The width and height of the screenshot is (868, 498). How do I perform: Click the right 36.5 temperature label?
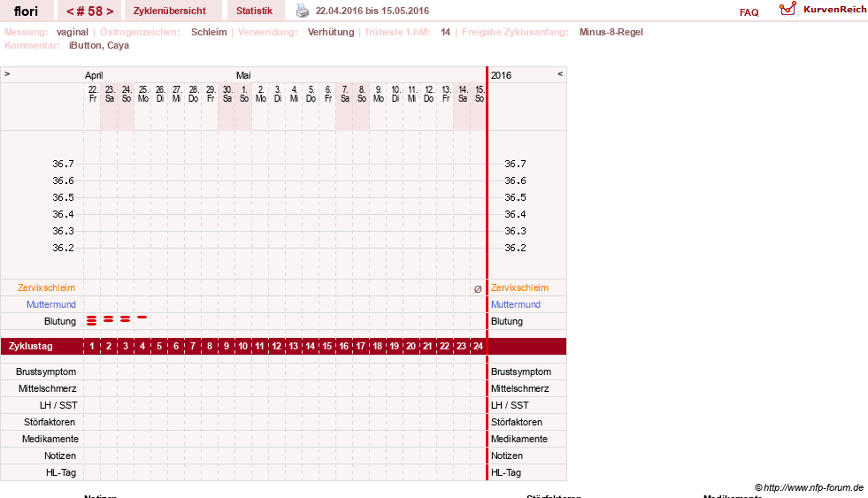(x=515, y=197)
